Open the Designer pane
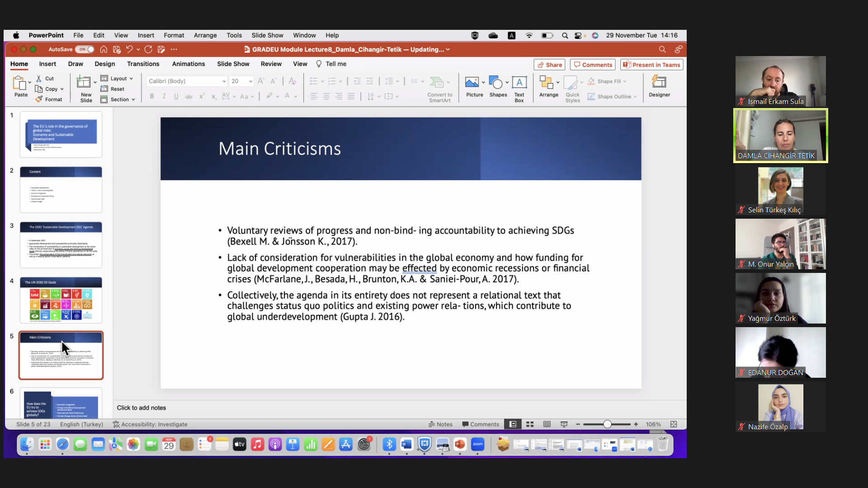This screenshot has height=488, width=868. click(659, 83)
